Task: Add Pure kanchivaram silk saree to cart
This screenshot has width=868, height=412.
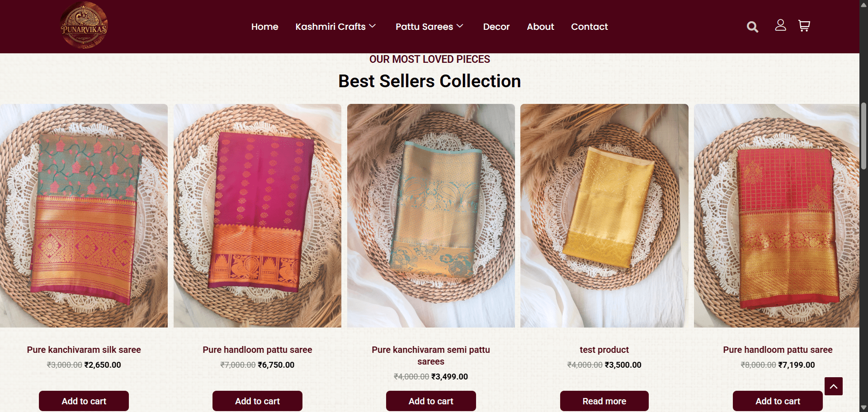Action: [x=84, y=401]
